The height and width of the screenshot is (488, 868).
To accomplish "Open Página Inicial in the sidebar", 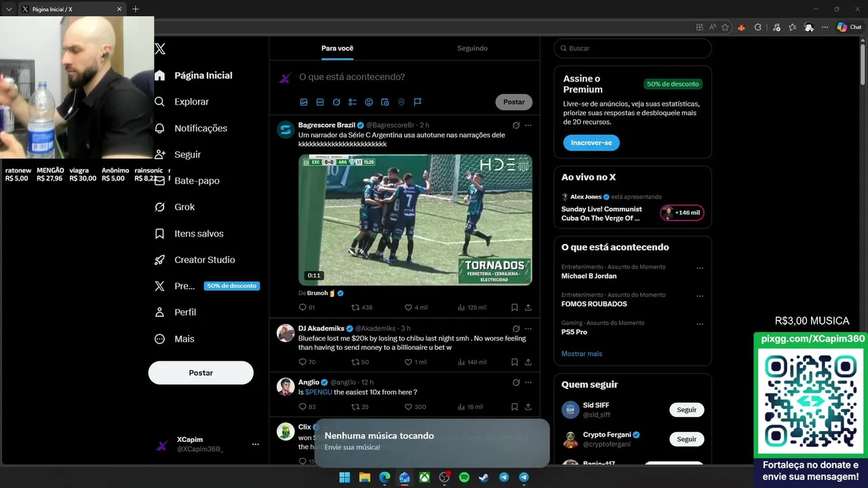I will [x=193, y=75].
